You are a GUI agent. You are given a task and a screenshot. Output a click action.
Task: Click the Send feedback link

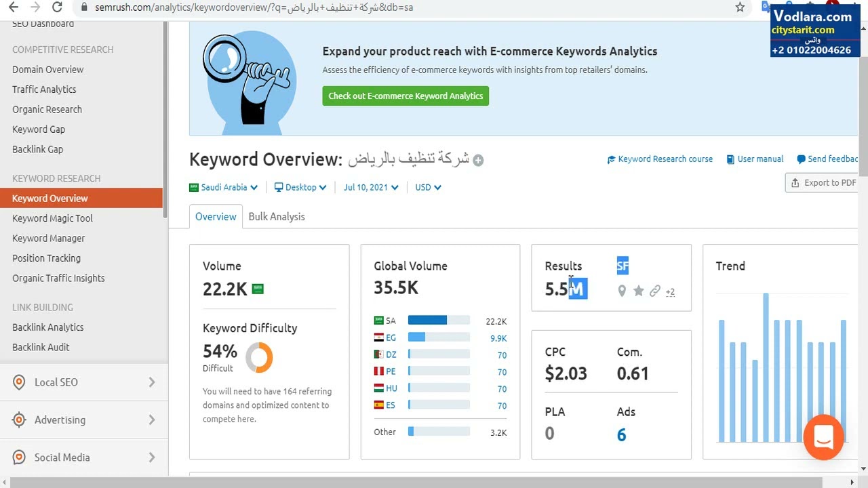click(x=827, y=159)
